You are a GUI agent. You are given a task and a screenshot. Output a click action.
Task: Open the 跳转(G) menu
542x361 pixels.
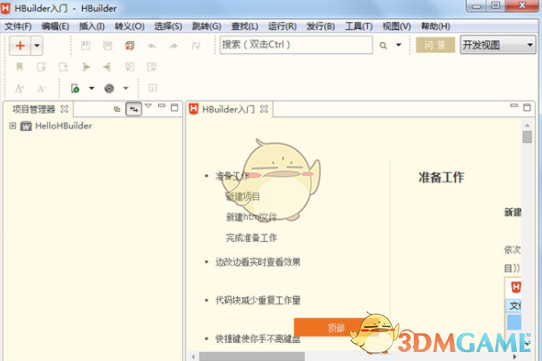click(x=206, y=26)
